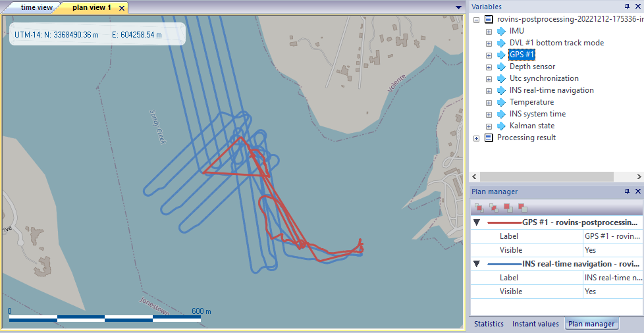Toggle Visible value for GPS #1 plan

point(612,250)
